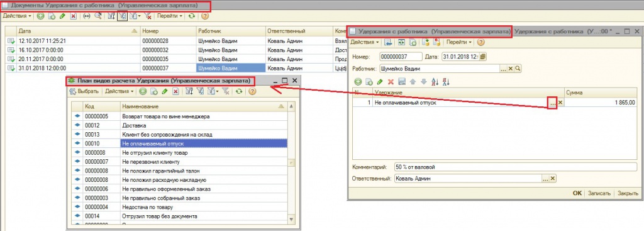
Task: Click Help icon in Документы window toolbar
Action: tap(205, 16)
